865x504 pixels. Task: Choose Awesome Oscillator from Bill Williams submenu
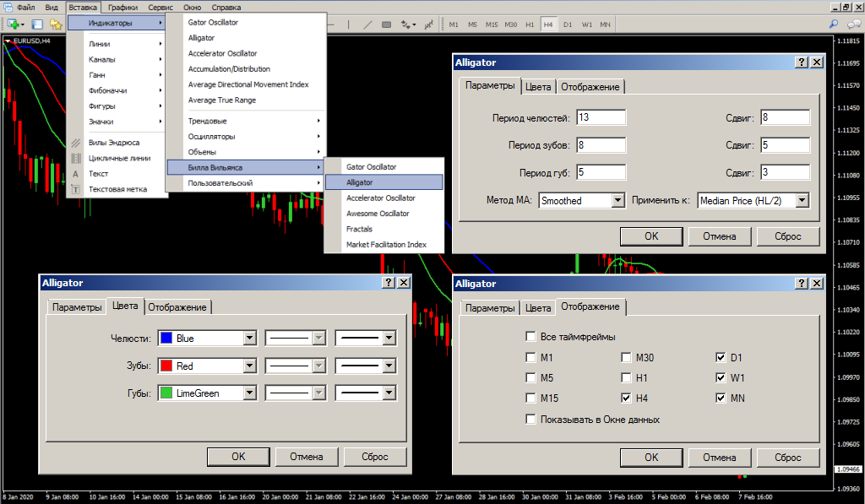[x=378, y=214]
